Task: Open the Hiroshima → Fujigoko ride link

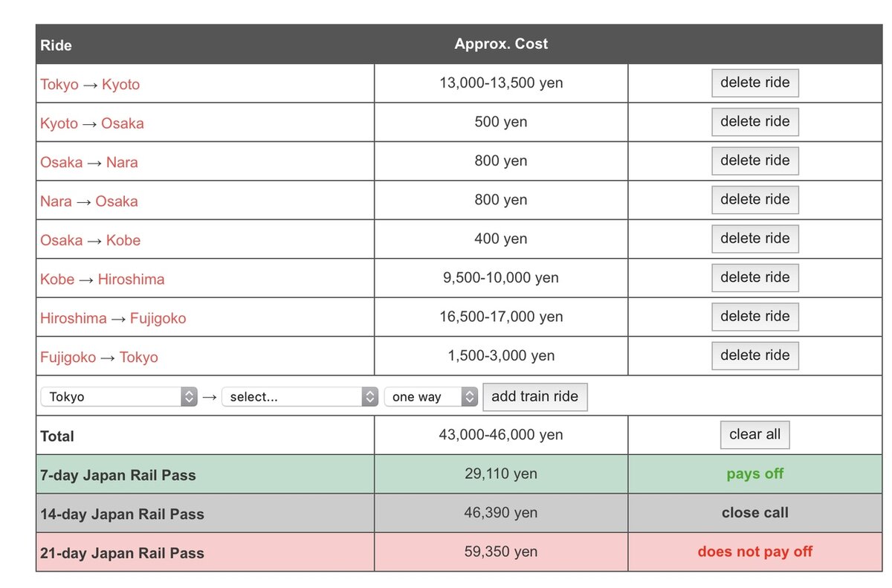Action: pos(113,318)
